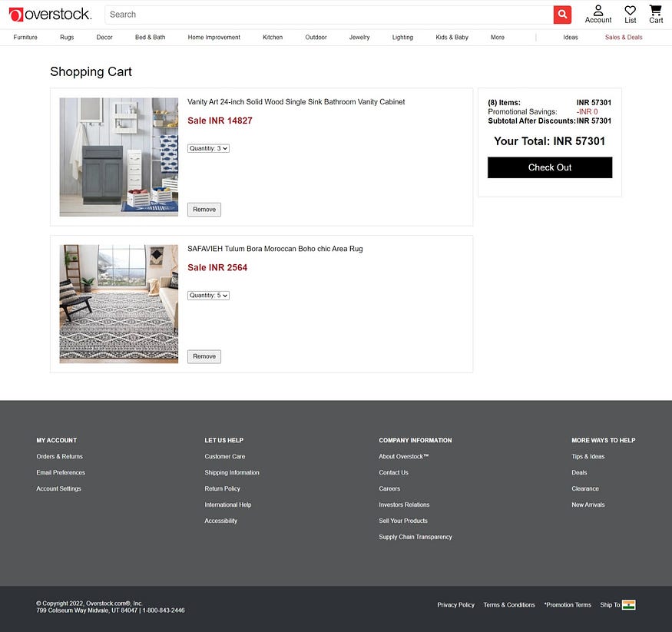The height and width of the screenshot is (632, 672).
Task: View the Cart icon in the header
Action: [654, 13]
